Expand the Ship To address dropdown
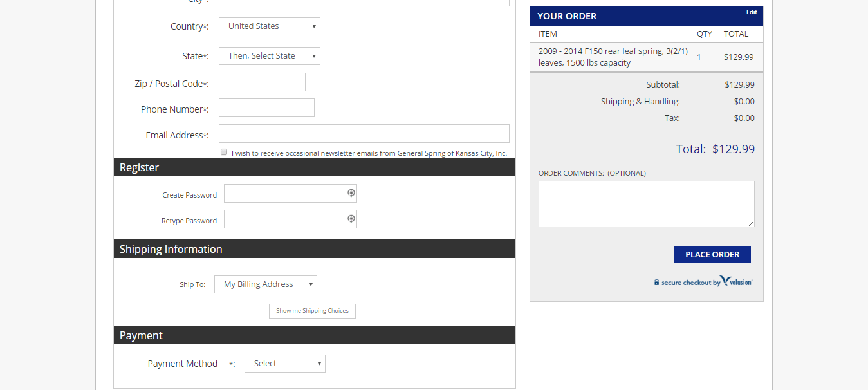 click(266, 284)
